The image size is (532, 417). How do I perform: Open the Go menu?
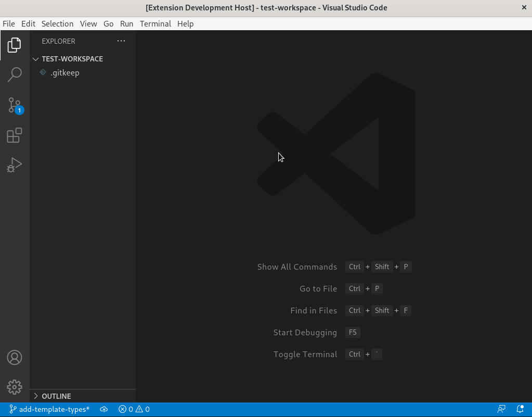point(108,23)
